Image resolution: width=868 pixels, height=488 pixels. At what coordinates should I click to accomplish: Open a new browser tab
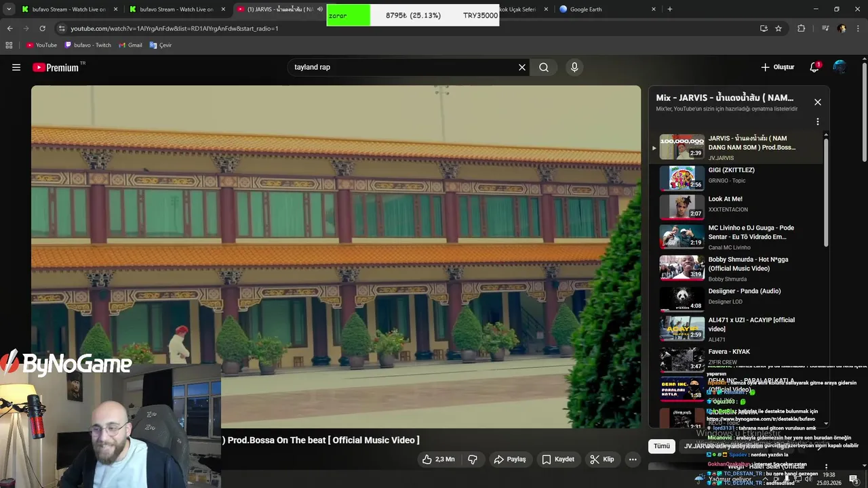point(670,9)
